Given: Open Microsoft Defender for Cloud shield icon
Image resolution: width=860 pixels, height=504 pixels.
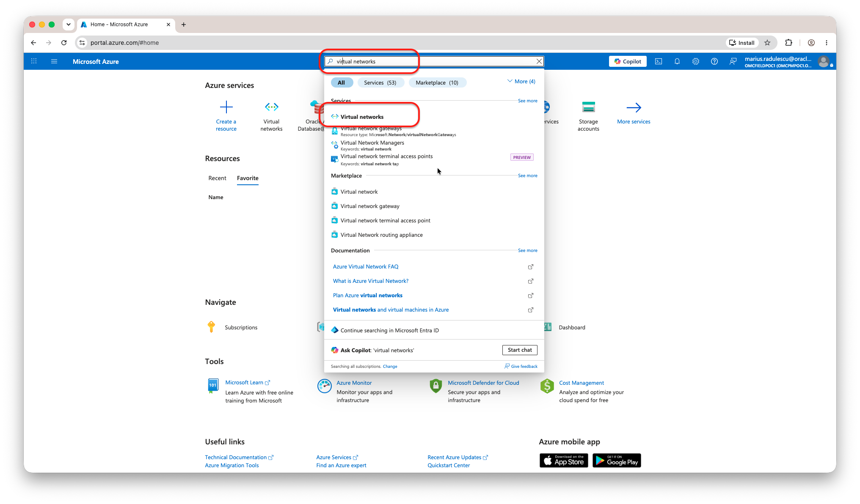Looking at the screenshot, I should [x=436, y=386].
